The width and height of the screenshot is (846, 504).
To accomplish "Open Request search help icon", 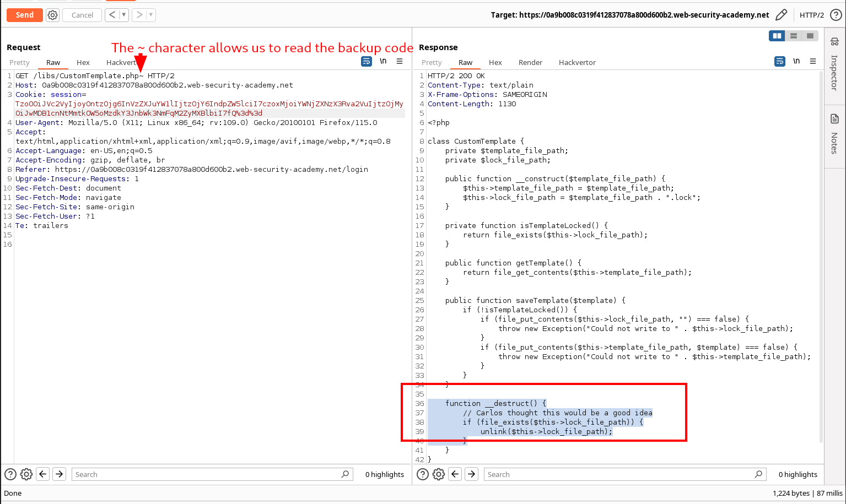I will (10, 474).
